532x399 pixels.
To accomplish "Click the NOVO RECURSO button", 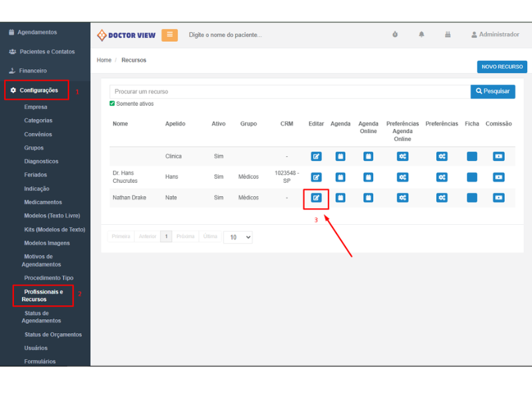I will 501,66.
